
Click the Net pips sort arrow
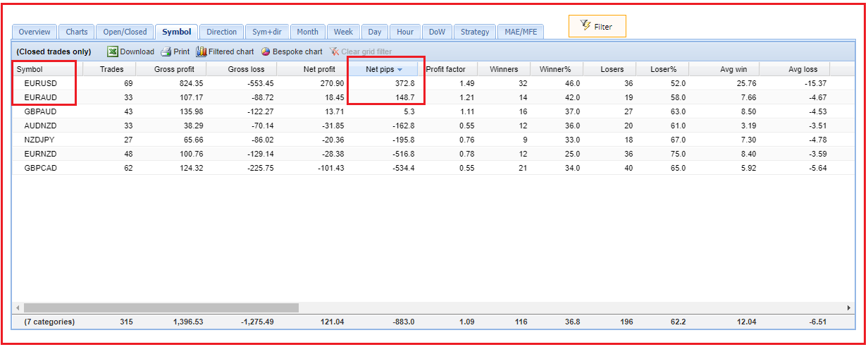(399, 69)
